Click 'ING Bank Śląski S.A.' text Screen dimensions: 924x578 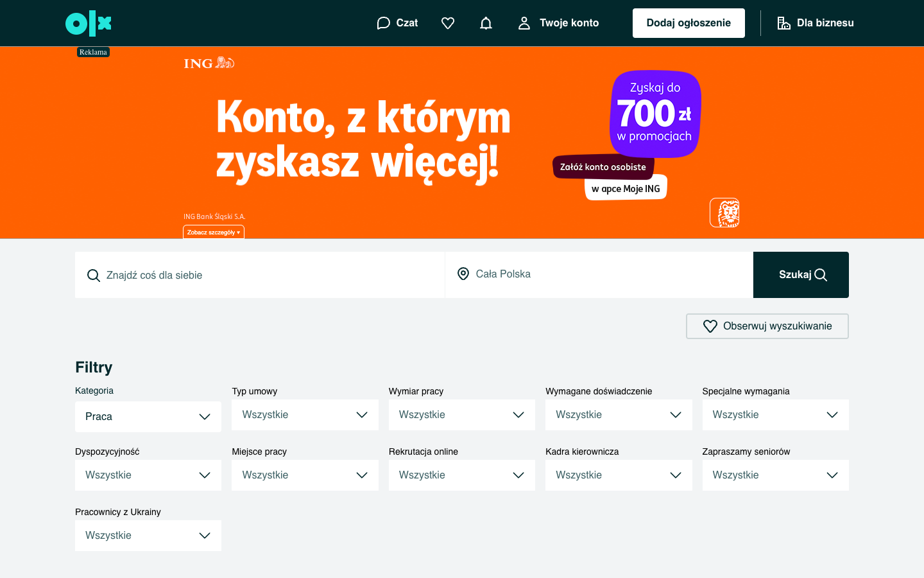(214, 216)
